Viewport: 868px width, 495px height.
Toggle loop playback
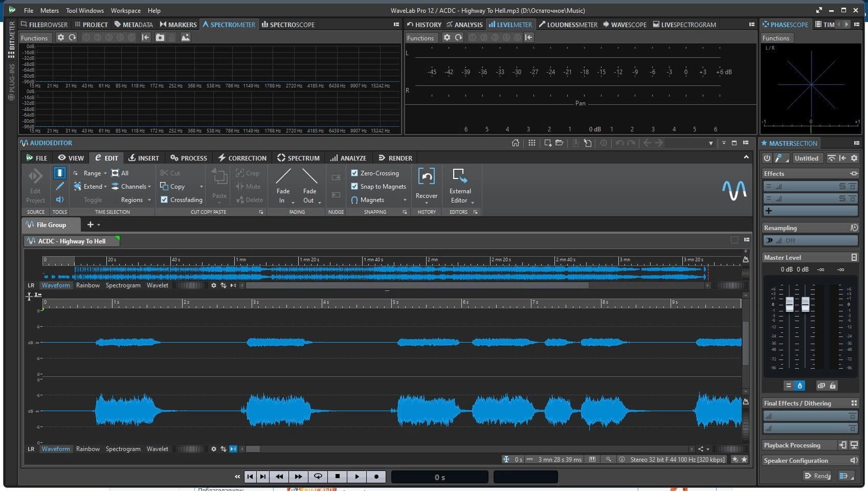coord(318,477)
